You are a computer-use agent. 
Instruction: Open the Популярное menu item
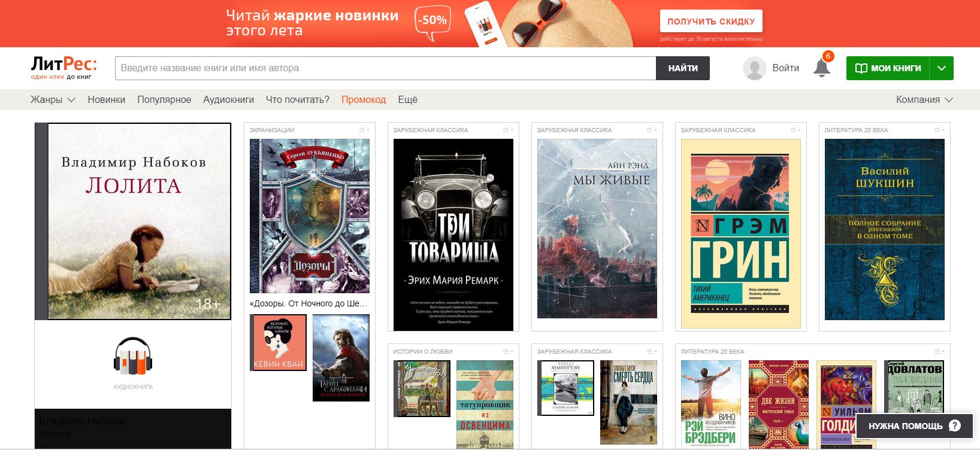164,99
